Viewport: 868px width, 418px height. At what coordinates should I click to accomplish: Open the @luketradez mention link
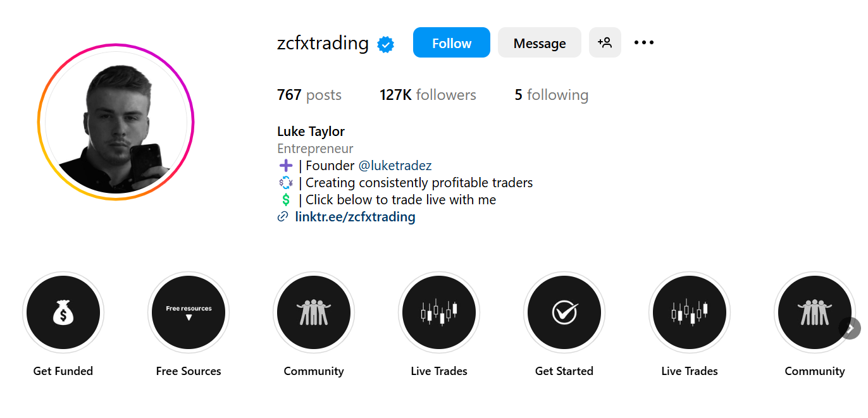395,165
